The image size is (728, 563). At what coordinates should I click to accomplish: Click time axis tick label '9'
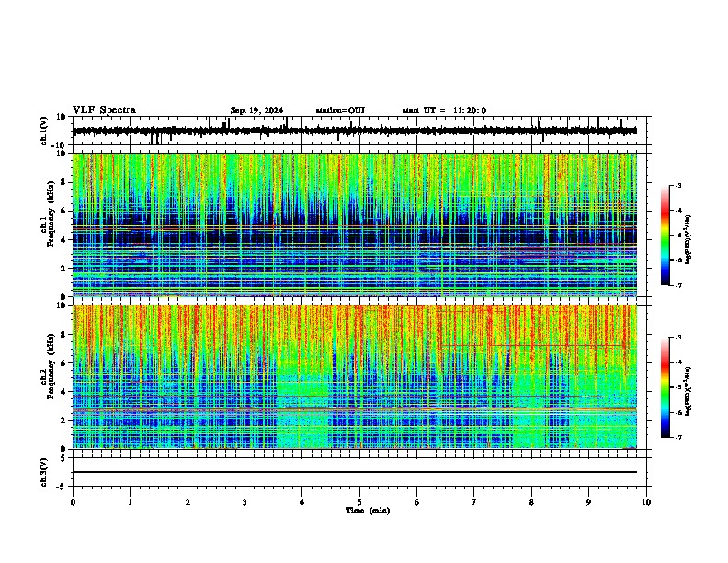pyautogui.click(x=588, y=502)
